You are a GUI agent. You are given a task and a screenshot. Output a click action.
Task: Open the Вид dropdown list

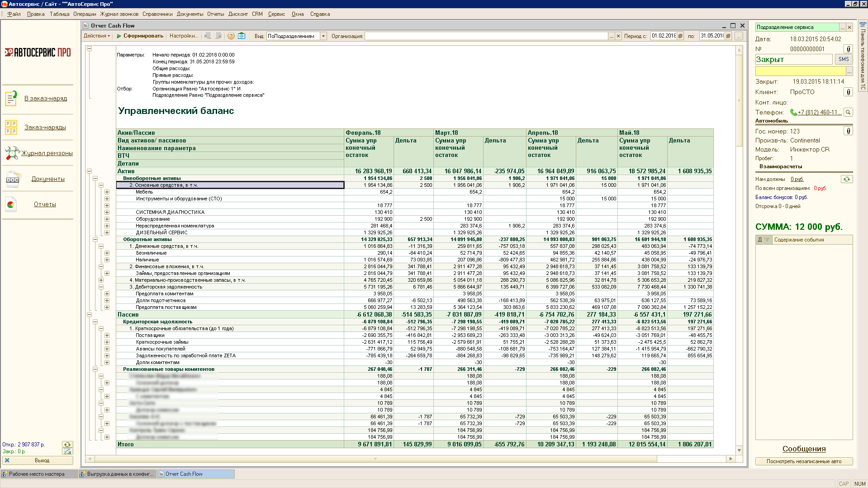click(323, 36)
